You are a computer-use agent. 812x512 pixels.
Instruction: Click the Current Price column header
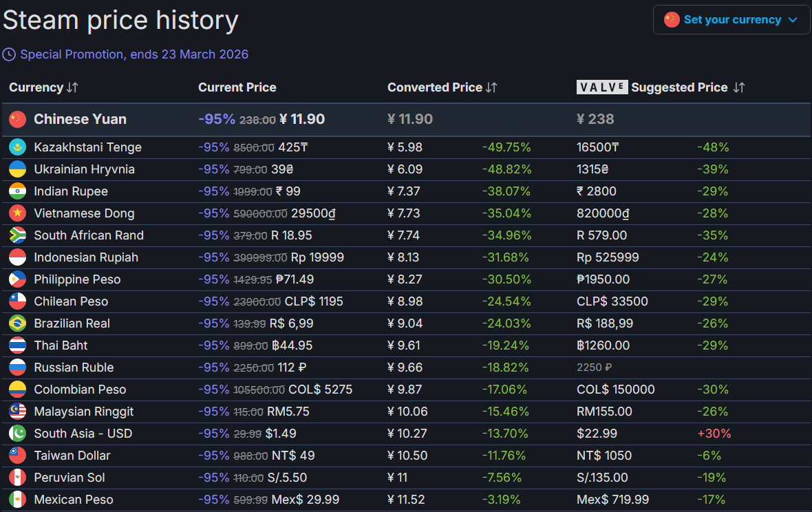click(x=237, y=87)
